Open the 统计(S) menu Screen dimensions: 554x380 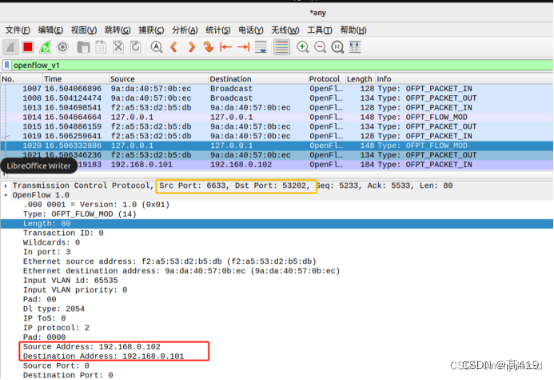click(x=218, y=30)
